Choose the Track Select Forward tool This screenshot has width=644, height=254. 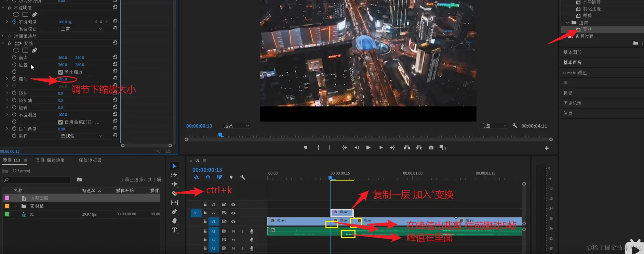pos(174,175)
